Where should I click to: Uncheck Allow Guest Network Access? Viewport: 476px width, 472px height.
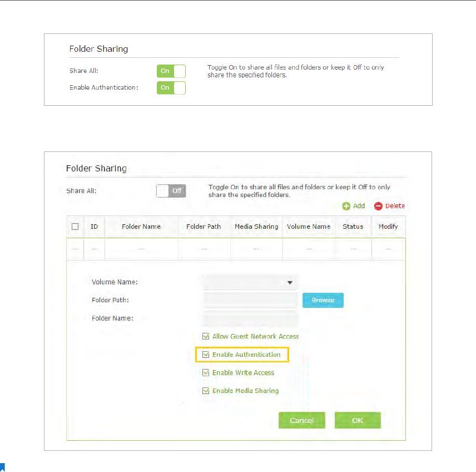coord(206,336)
